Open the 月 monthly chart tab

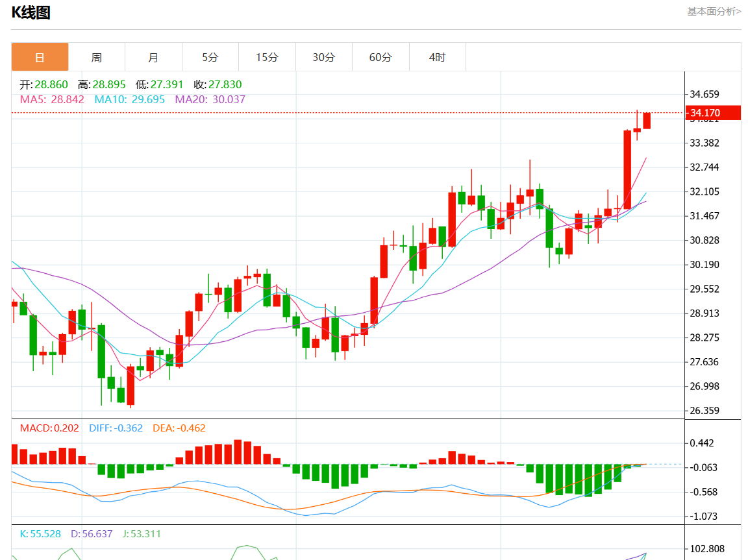click(x=153, y=57)
